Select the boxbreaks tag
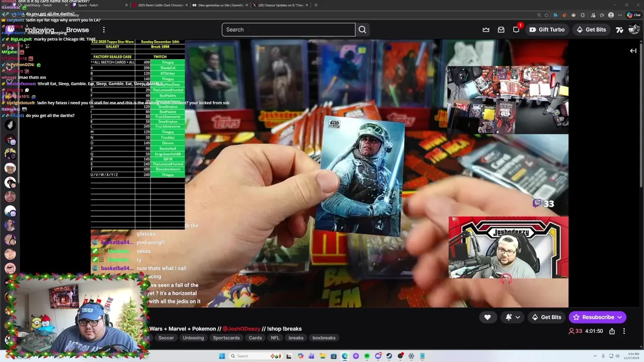 coord(324,338)
